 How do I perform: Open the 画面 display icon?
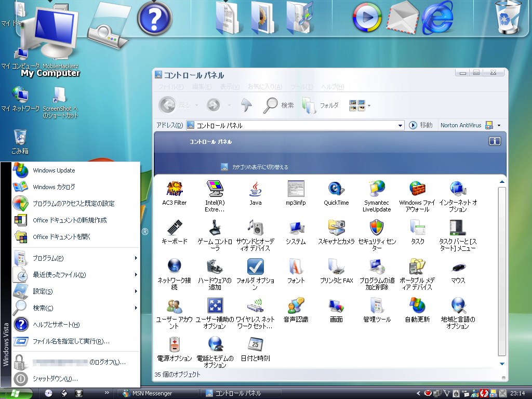click(336, 305)
